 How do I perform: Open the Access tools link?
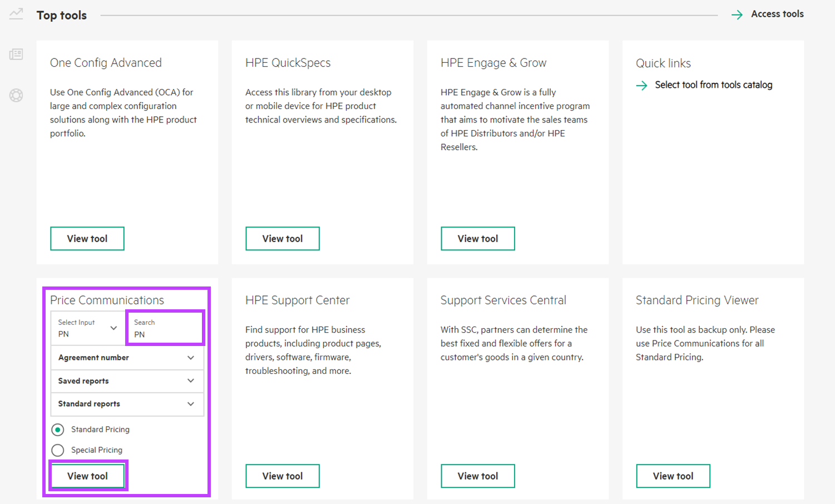click(777, 14)
